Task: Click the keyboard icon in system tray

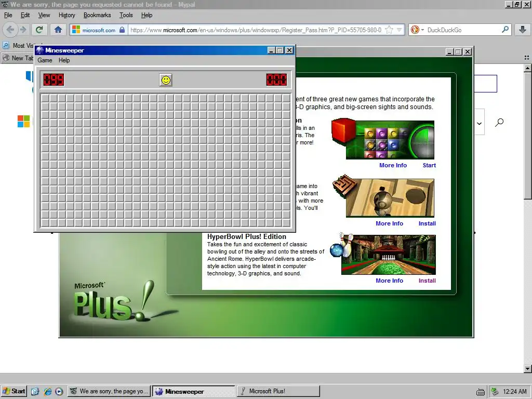Action: point(481,392)
